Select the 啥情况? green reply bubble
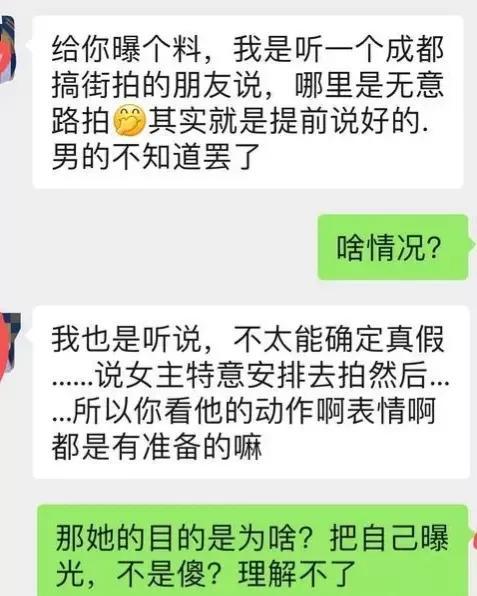 (x=393, y=247)
